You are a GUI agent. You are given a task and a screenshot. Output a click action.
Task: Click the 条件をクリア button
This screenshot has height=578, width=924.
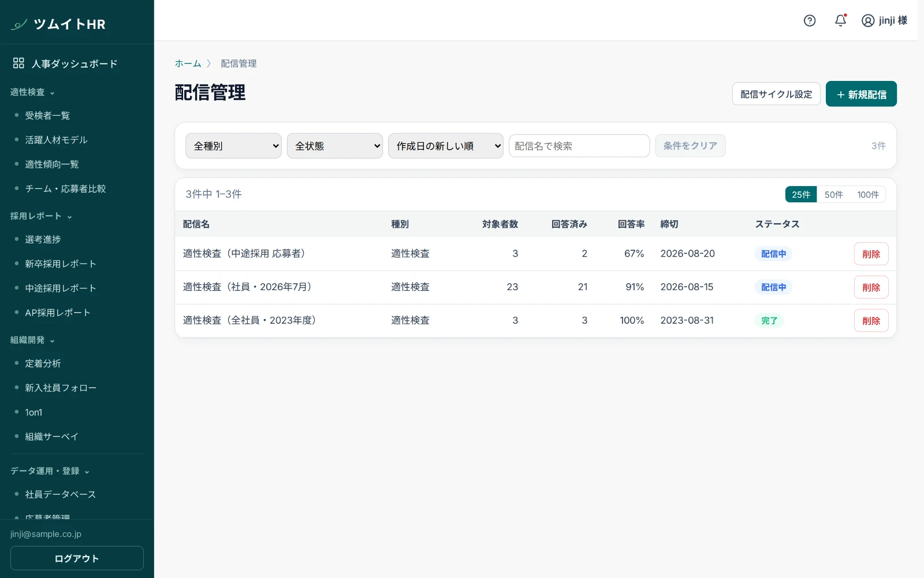690,146
